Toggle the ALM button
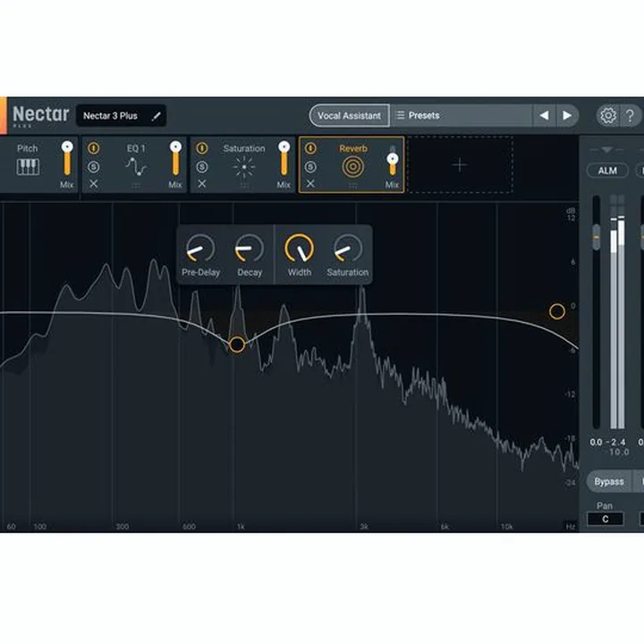 [x=607, y=171]
